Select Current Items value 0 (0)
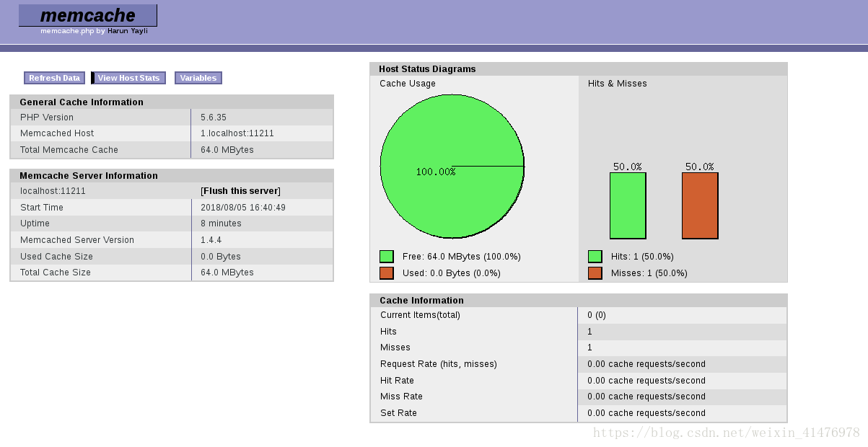Image resolution: width=868 pixels, height=447 pixels. (x=597, y=315)
